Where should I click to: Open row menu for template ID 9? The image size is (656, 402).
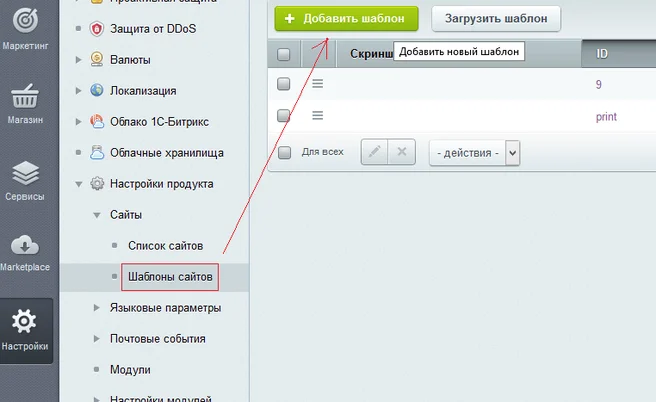(x=318, y=84)
